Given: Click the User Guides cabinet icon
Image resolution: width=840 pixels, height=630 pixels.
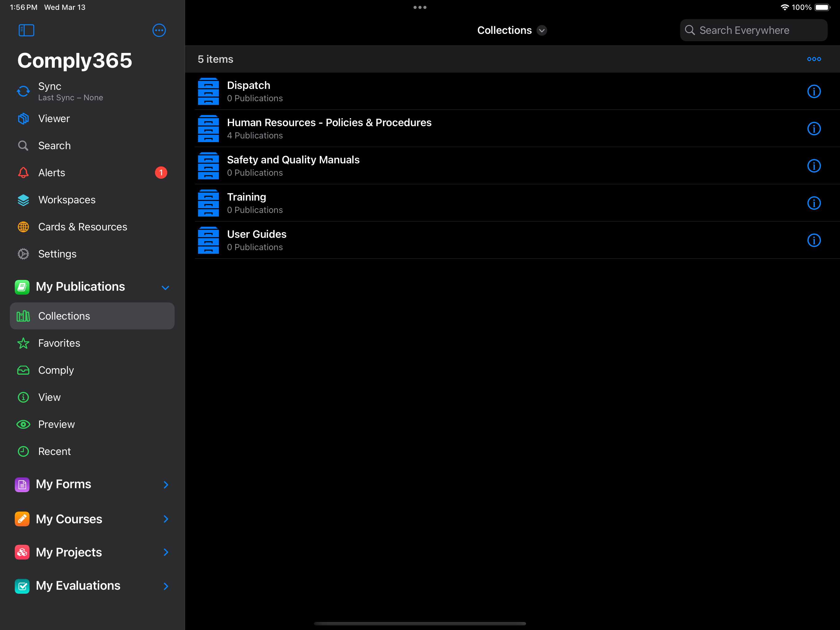Looking at the screenshot, I should click(208, 240).
